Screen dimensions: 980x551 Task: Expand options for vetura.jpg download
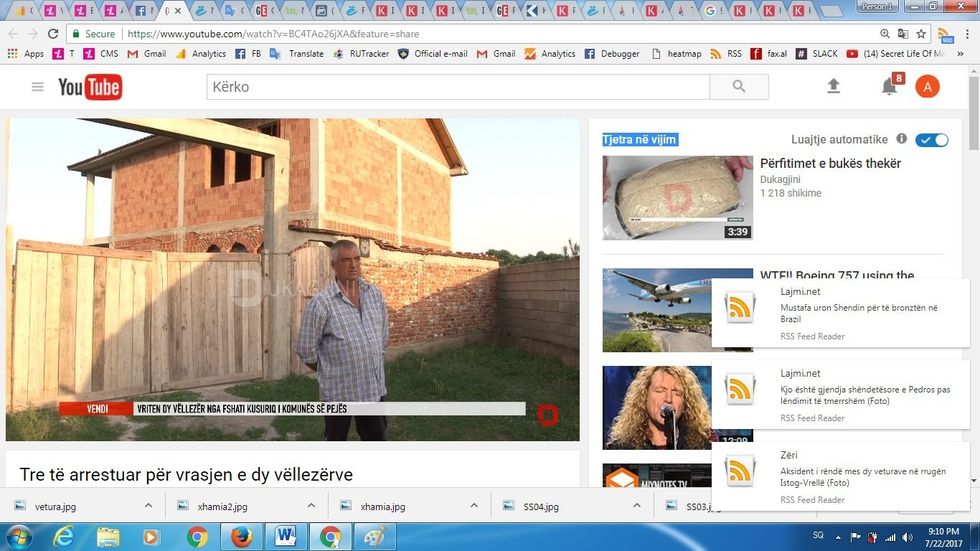click(x=148, y=506)
